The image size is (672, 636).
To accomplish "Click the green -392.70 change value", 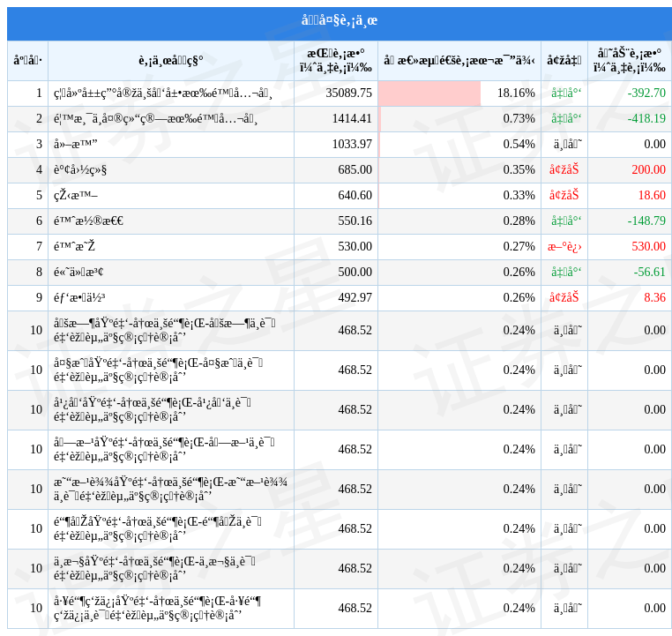I will pyautogui.click(x=646, y=94).
